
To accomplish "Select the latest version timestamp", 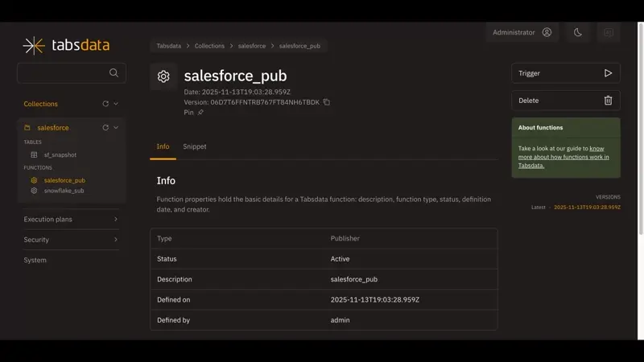I will pos(587,208).
